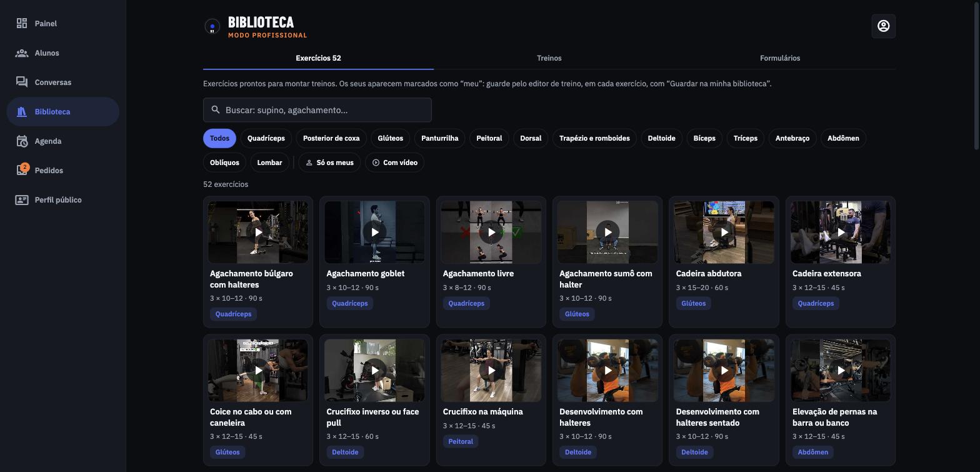Open the user account icon
The image size is (980, 472).
883,26
